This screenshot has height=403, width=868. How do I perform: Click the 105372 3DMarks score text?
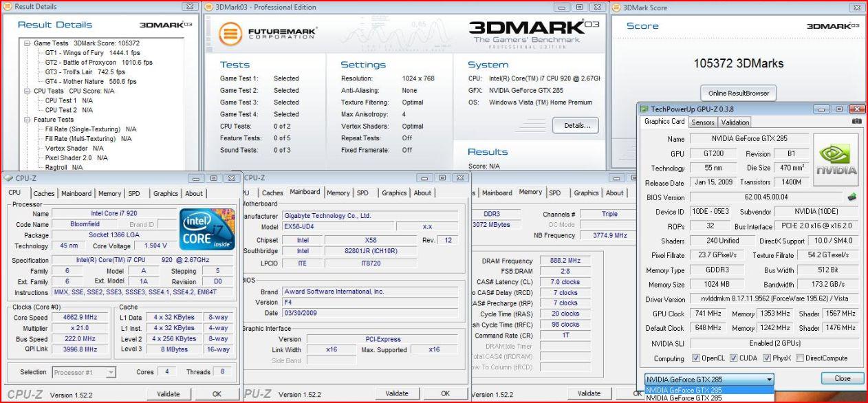click(x=738, y=63)
